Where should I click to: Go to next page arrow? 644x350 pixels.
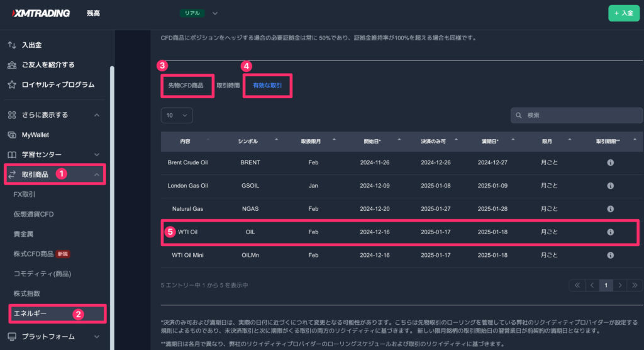(620, 285)
